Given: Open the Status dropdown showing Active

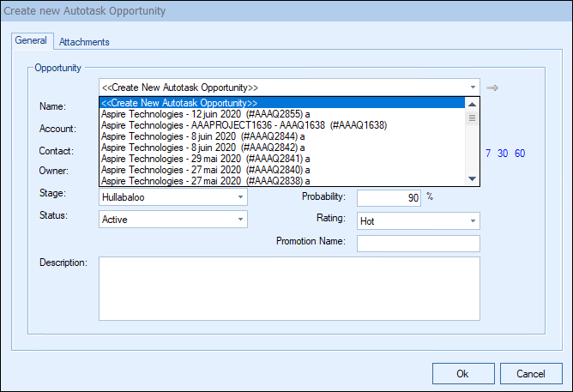Looking at the screenshot, I should click(173, 220).
